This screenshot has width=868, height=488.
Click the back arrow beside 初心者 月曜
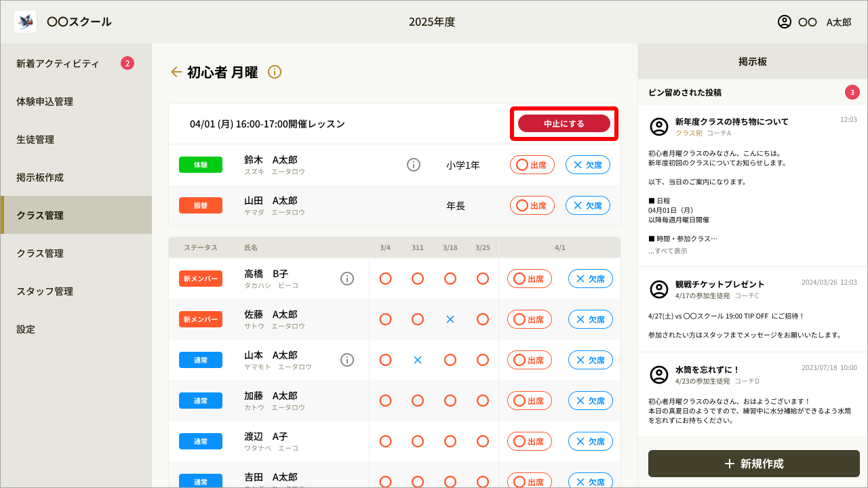coord(176,72)
